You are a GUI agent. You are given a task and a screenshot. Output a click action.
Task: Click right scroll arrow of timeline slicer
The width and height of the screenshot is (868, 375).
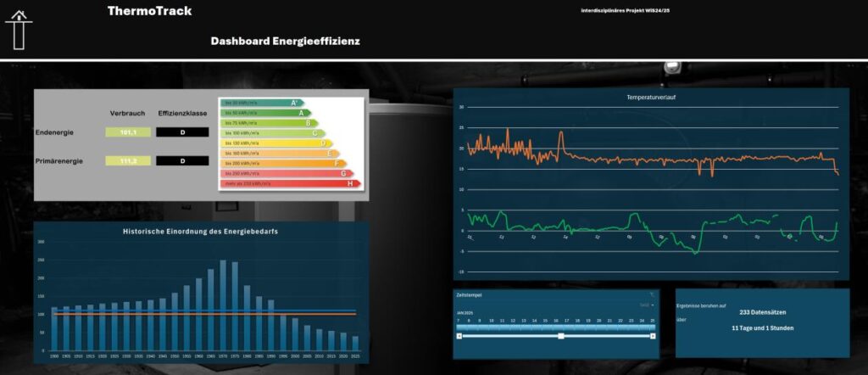coord(653,336)
